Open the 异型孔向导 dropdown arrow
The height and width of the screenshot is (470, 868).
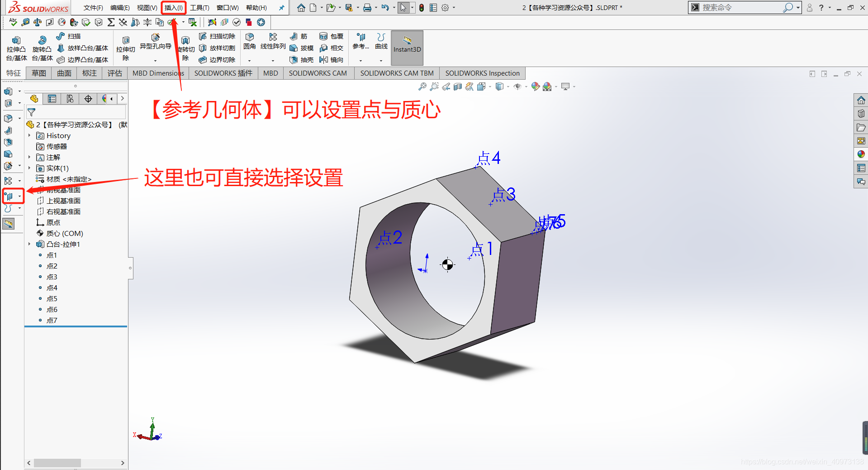(155, 60)
